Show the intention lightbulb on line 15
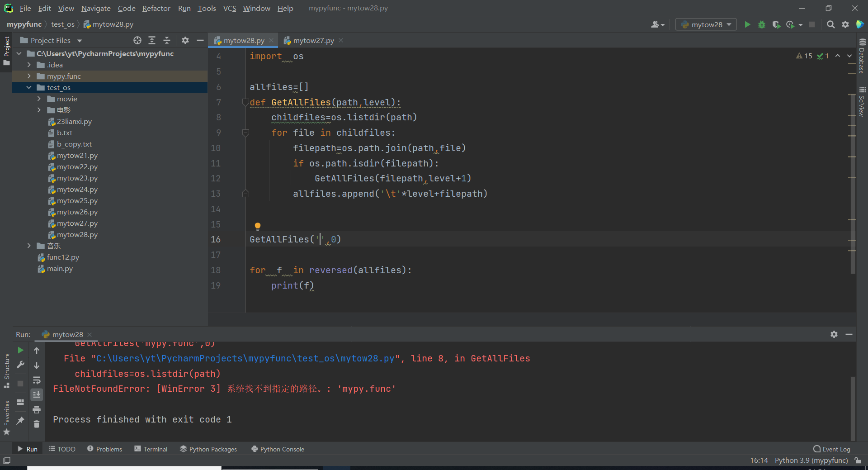The image size is (868, 470). (x=257, y=226)
